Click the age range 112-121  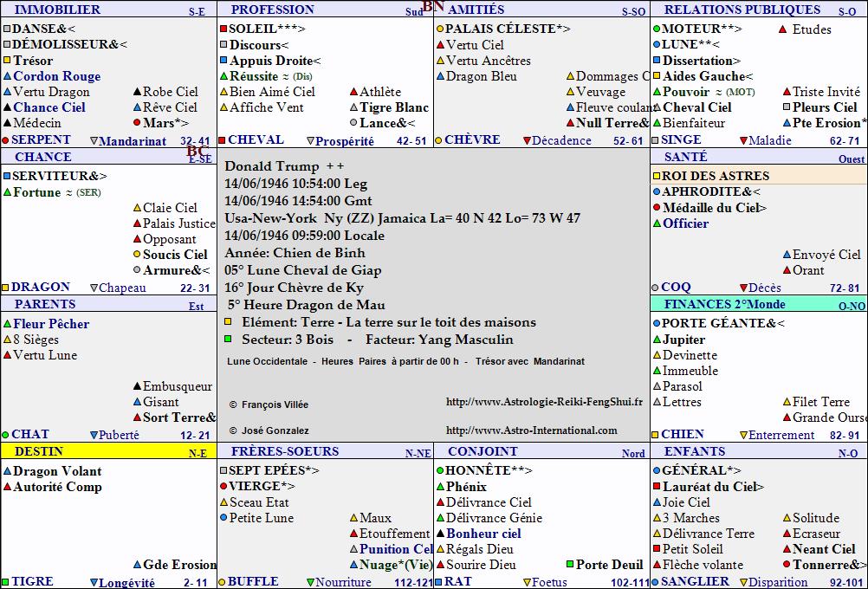coord(413,583)
